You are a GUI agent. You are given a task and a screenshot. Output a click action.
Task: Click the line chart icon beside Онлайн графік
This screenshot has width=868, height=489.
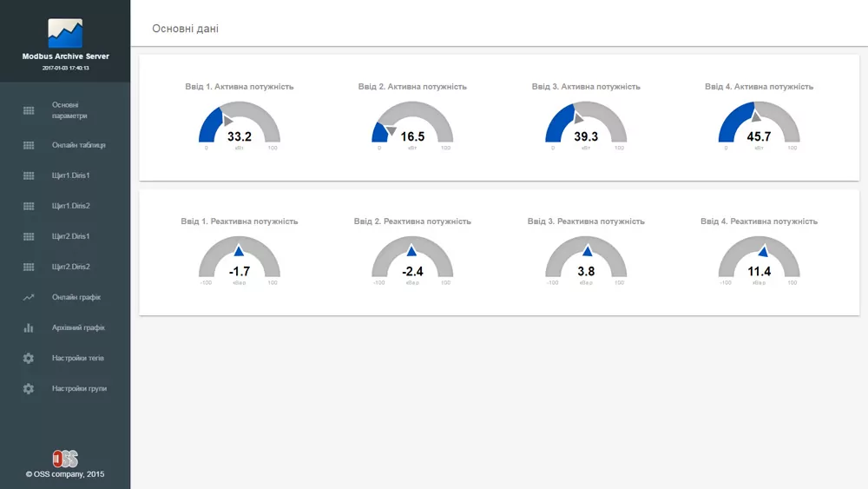point(29,297)
